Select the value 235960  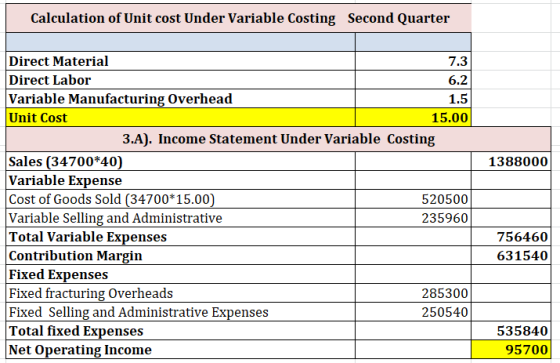point(413,218)
